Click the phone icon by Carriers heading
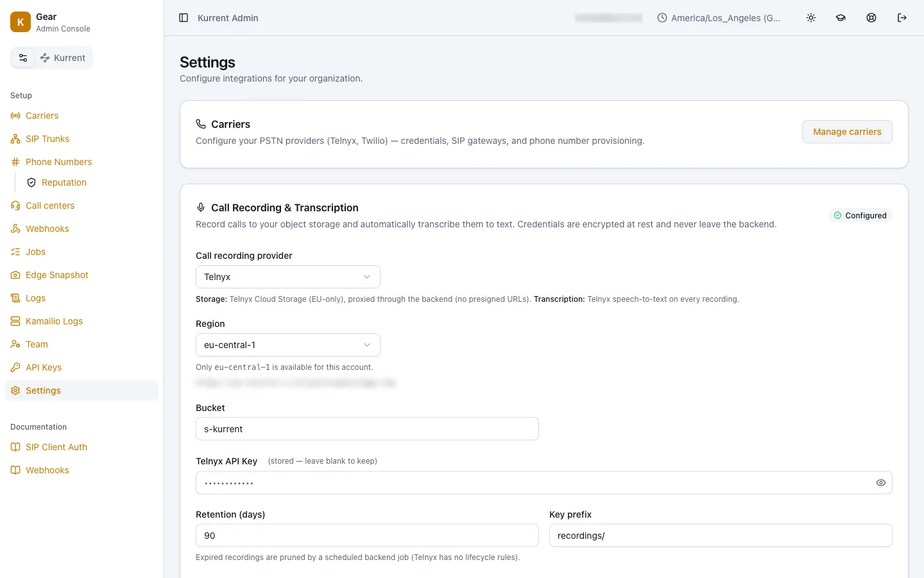This screenshot has width=924, height=578. tap(201, 124)
